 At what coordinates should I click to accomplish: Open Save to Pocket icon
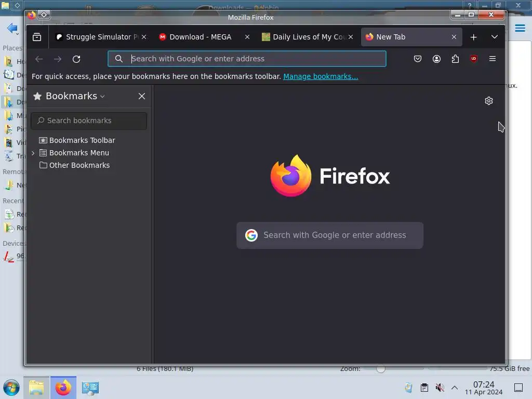coord(418,59)
